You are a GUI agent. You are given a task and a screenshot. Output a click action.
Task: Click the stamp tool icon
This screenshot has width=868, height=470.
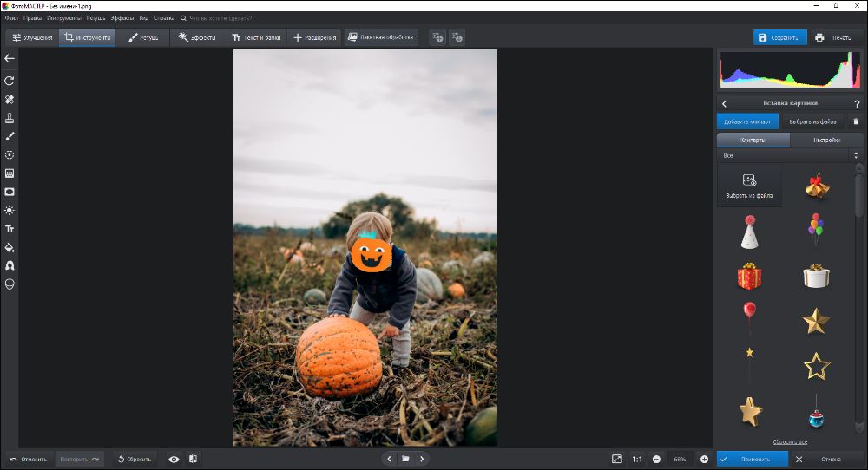(10, 118)
